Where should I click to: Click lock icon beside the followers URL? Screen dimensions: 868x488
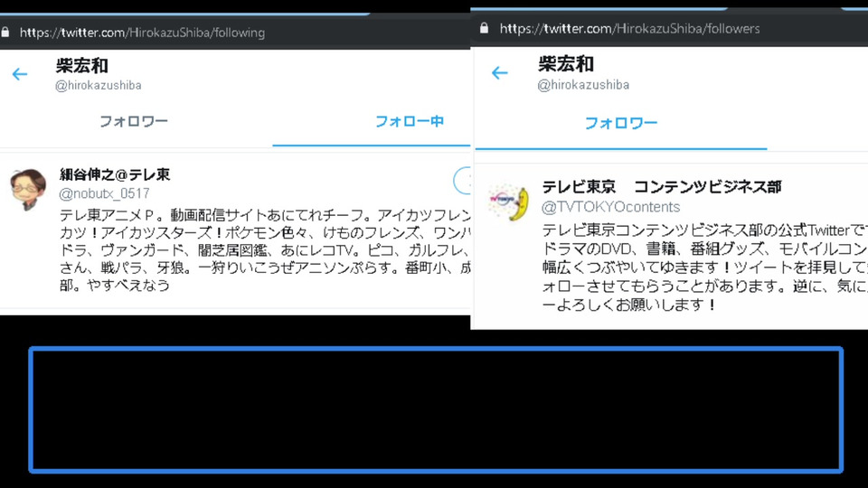click(x=485, y=28)
